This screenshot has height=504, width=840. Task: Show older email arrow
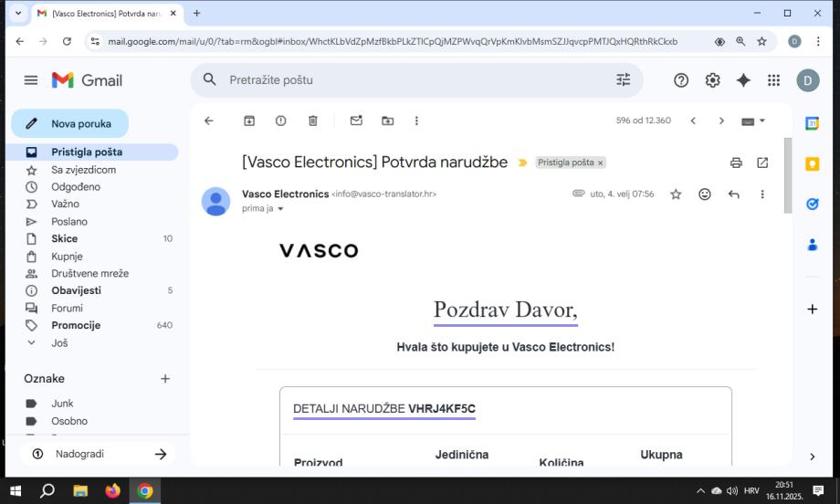point(721,121)
